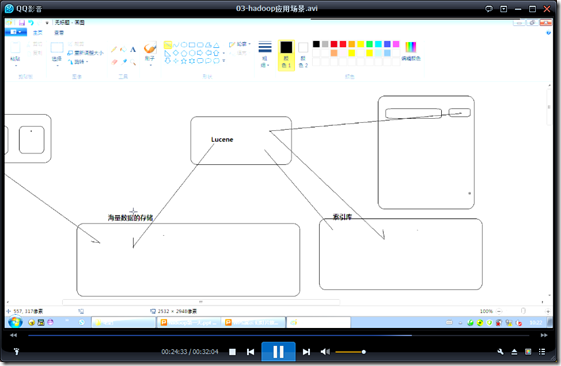
Task: Open the player wrench settings icon
Action: coord(501,352)
